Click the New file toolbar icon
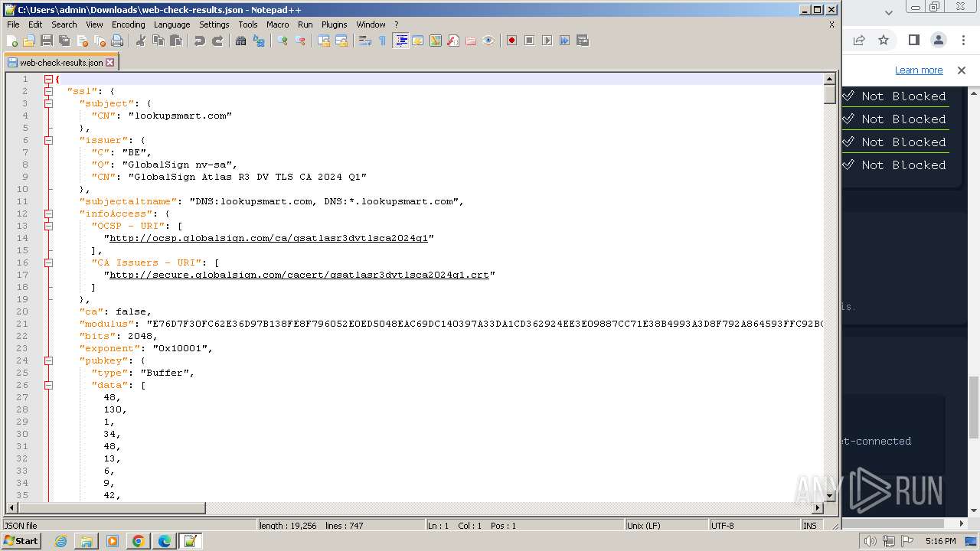This screenshot has width=980, height=551. tap(12, 41)
